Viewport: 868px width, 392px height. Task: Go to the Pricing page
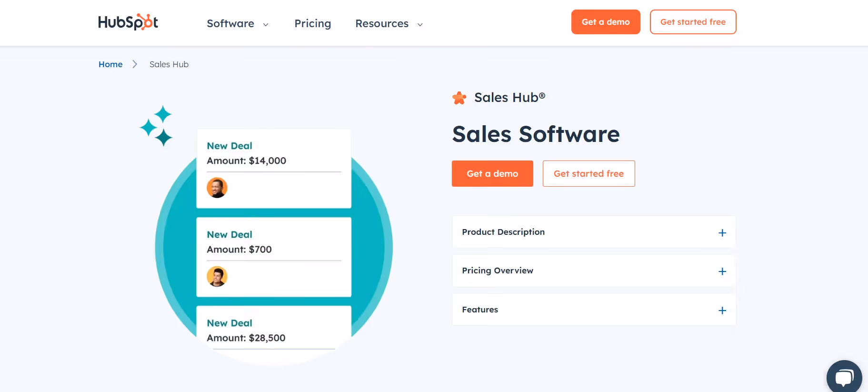pos(313,23)
